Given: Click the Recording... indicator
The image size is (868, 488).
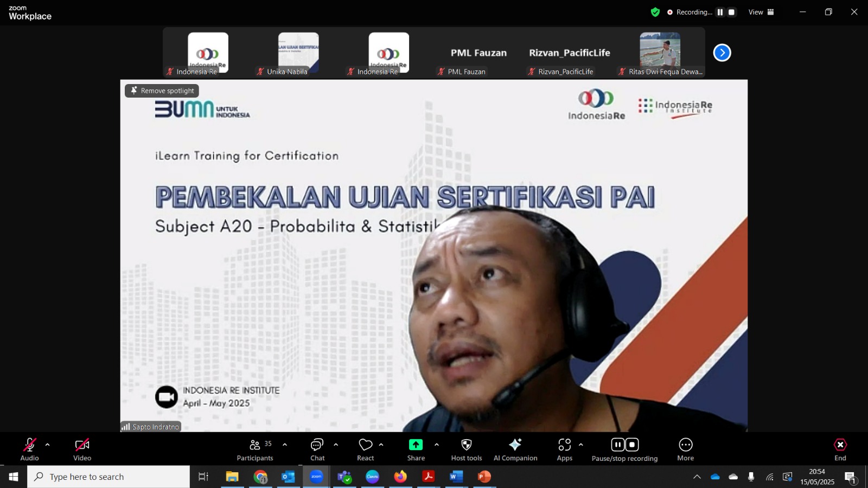Looking at the screenshot, I should coord(690,12).
